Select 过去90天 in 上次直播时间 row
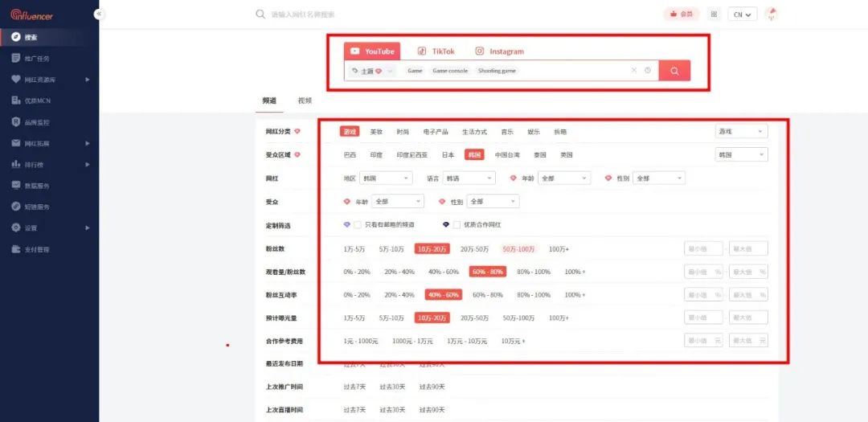The height and width of the screenshot is (422, 868). pos(432,410)
